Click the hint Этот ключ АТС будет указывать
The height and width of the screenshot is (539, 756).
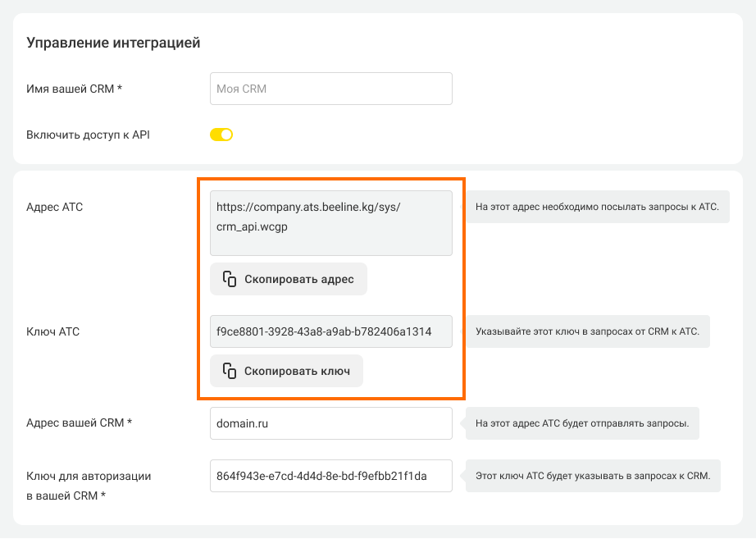tap(593, 476)
